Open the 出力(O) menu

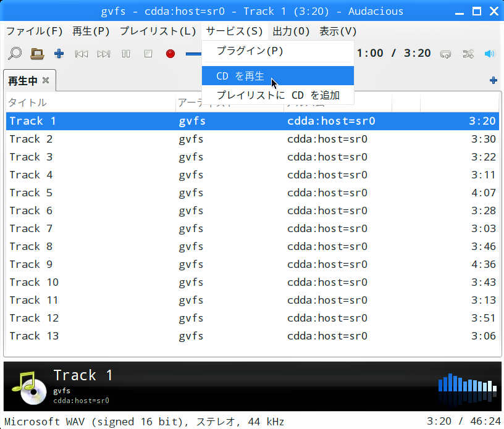(x=291, y=31)
